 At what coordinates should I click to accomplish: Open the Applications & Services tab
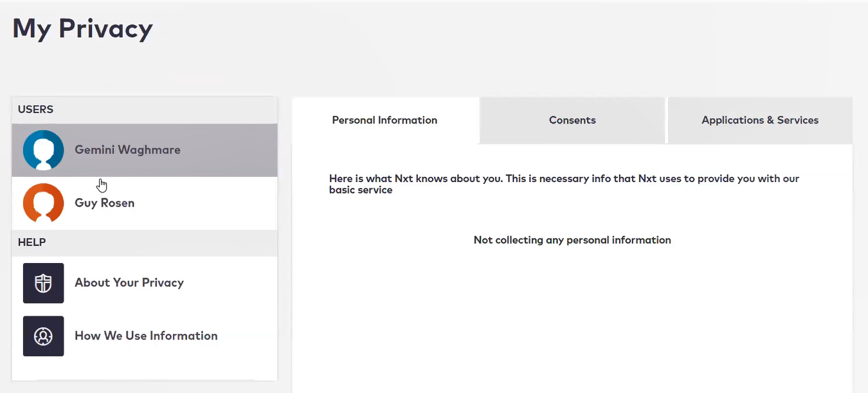(760, 120)
